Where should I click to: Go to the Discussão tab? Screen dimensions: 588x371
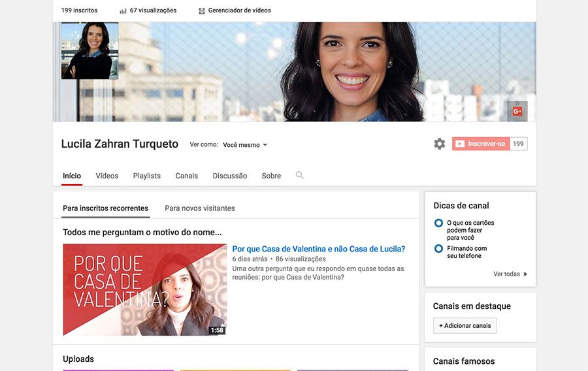click(230, 176)
